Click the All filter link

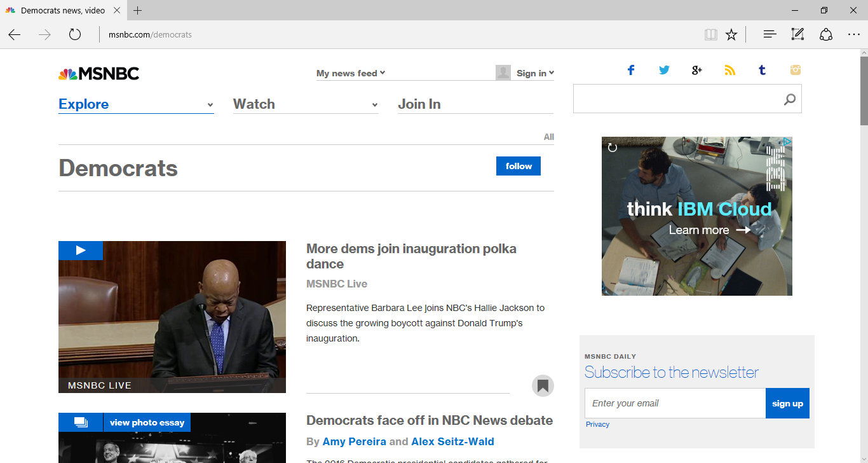(x=549, y=137)
